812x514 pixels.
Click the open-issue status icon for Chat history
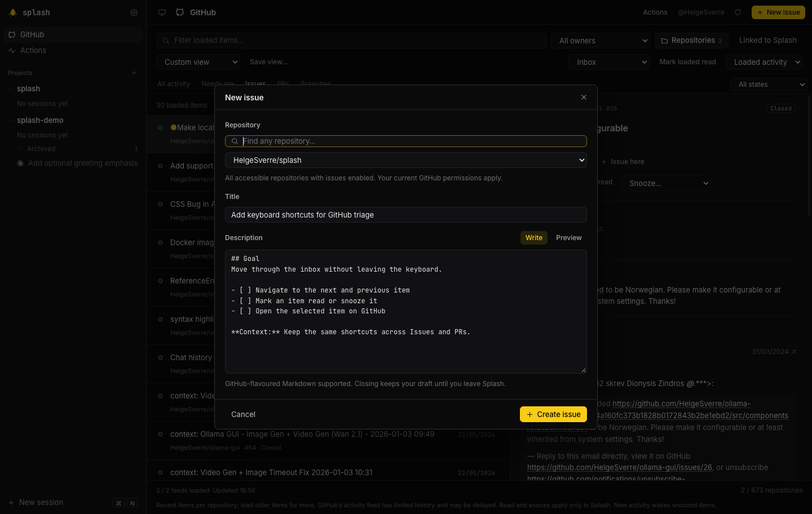[160, 357]
